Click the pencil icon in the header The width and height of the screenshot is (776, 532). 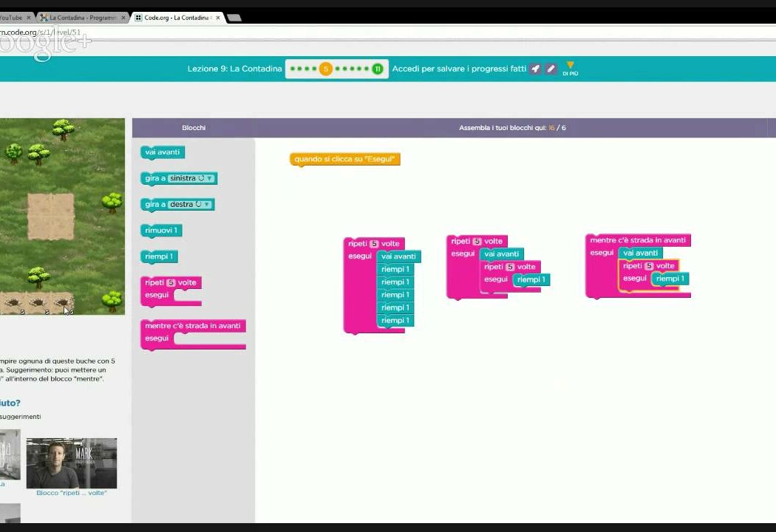click(x=551, y=69)
